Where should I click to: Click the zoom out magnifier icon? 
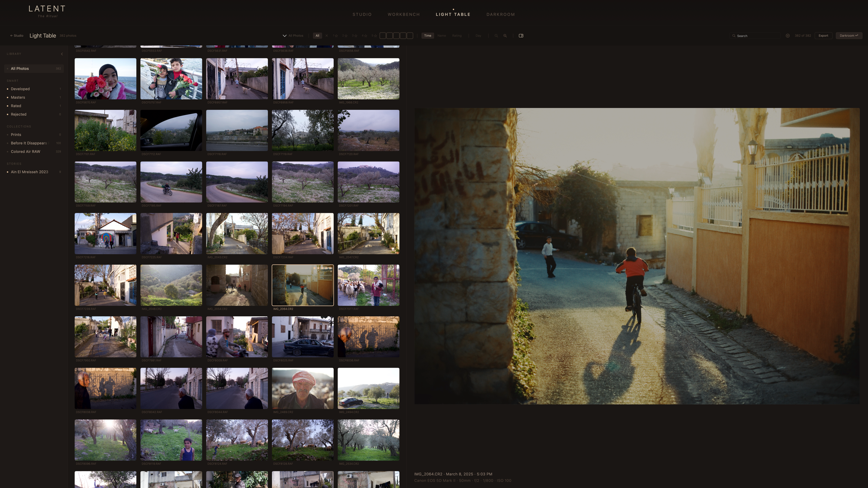[x=496, y=36]
